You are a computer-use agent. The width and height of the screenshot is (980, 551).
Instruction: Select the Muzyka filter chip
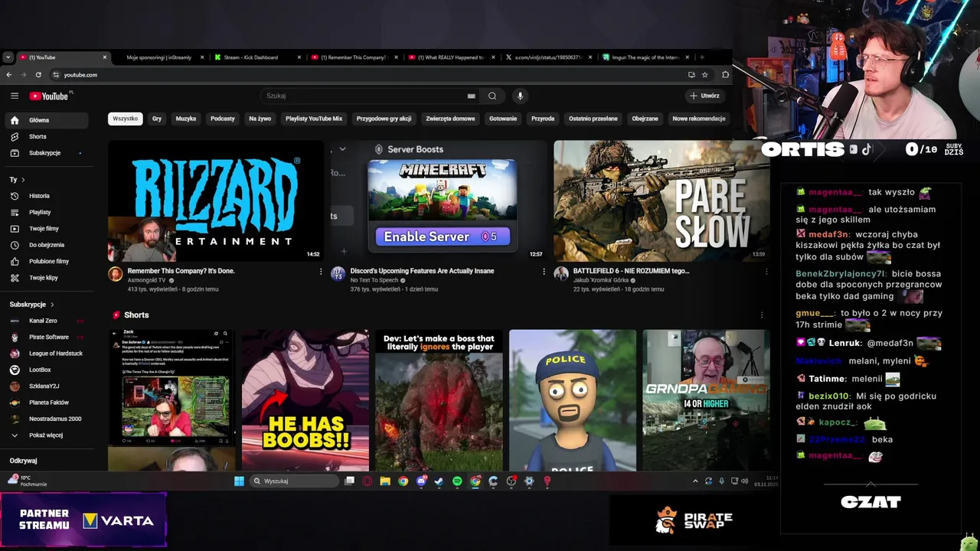186,119
